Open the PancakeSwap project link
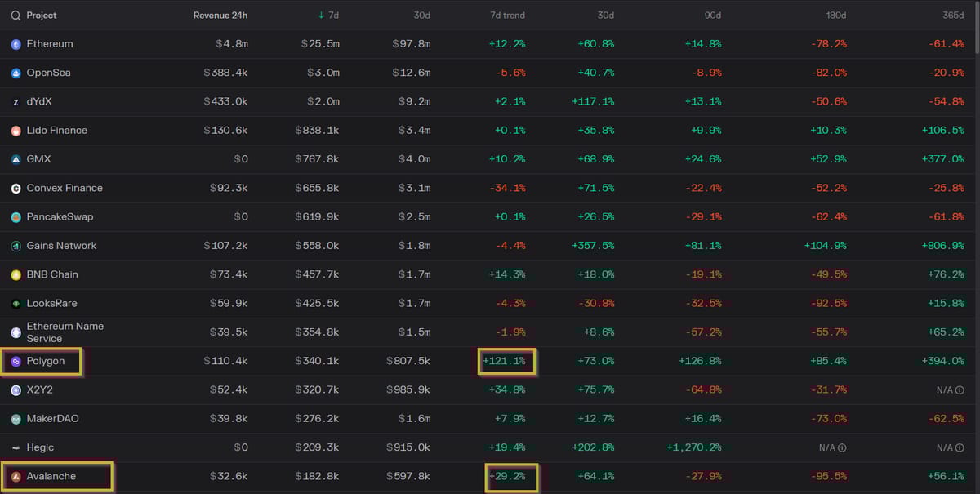This screenshot has height=494, width=980. [x=60, y=217]
